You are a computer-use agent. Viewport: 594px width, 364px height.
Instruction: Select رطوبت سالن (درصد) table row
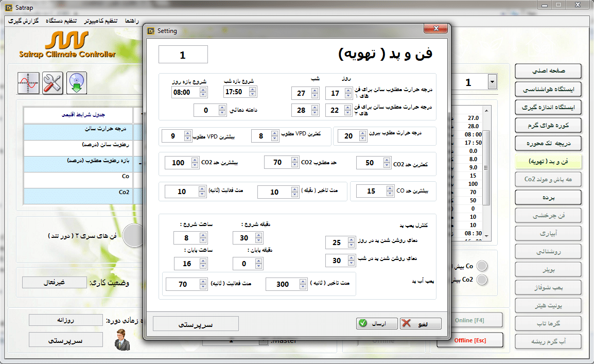[78, 148]
